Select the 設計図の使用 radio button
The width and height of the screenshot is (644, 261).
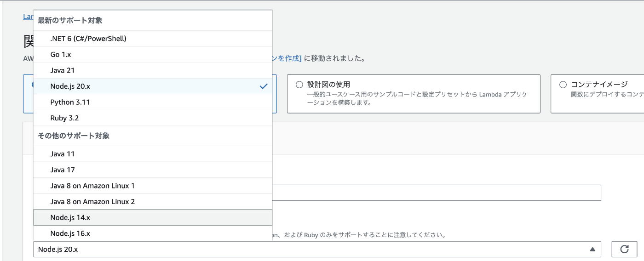click(x=299, y=85)
